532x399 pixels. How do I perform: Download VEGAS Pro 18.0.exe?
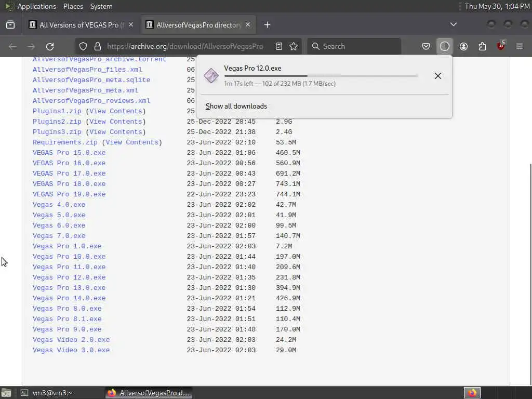(69, 184)
